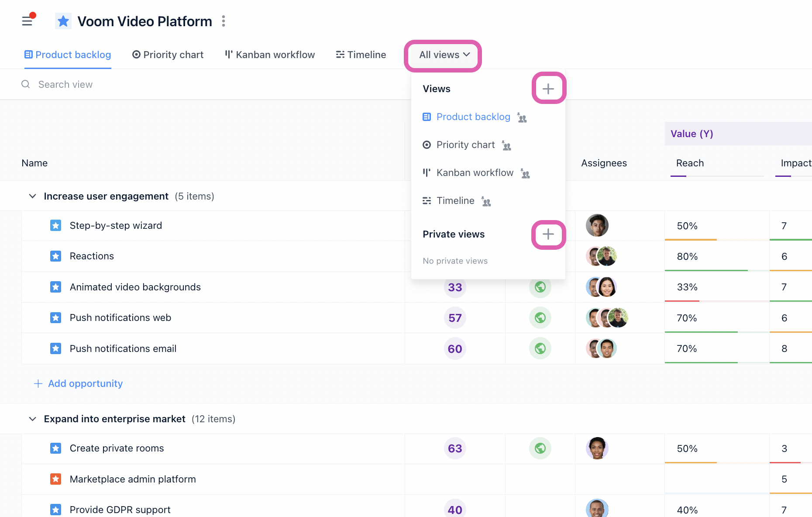Collapse the Expand into enterprise market group
The width and height of the screenshot is (812, 517).
[x=32, y=419]
